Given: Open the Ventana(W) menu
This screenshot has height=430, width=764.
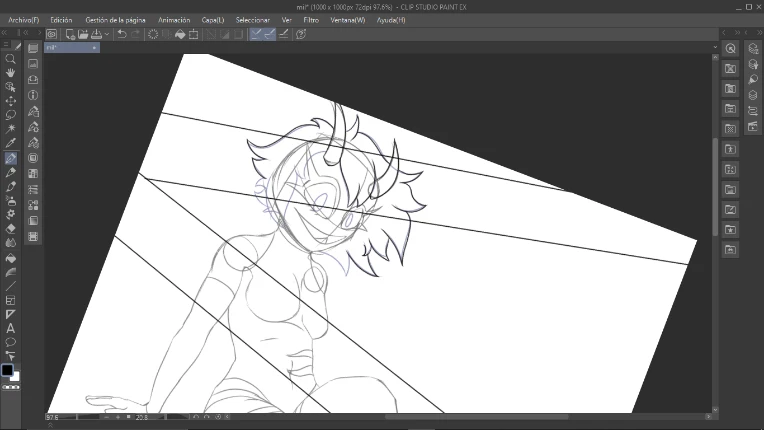Looking at the screenshot, I should point(347,20).
